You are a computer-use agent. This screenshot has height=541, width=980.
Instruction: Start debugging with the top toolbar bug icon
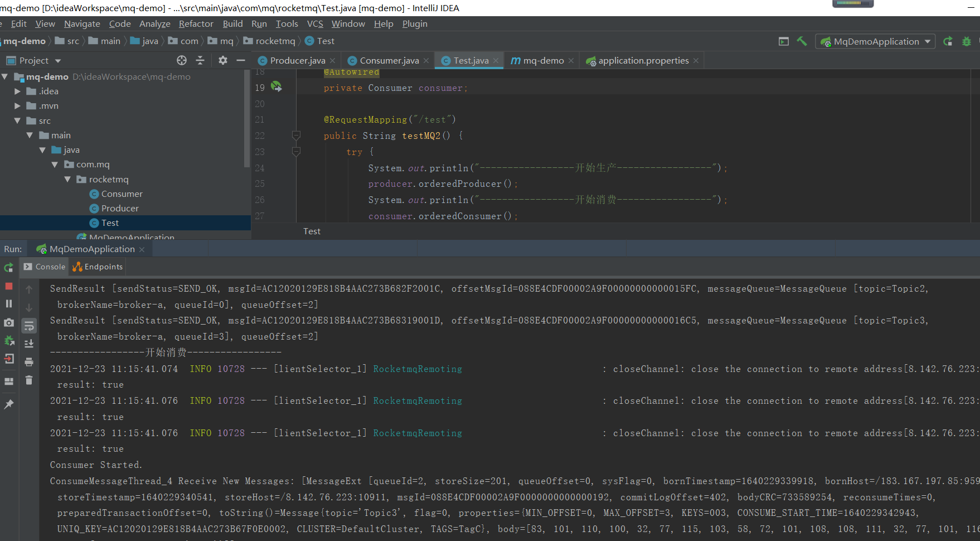[967, 41]
